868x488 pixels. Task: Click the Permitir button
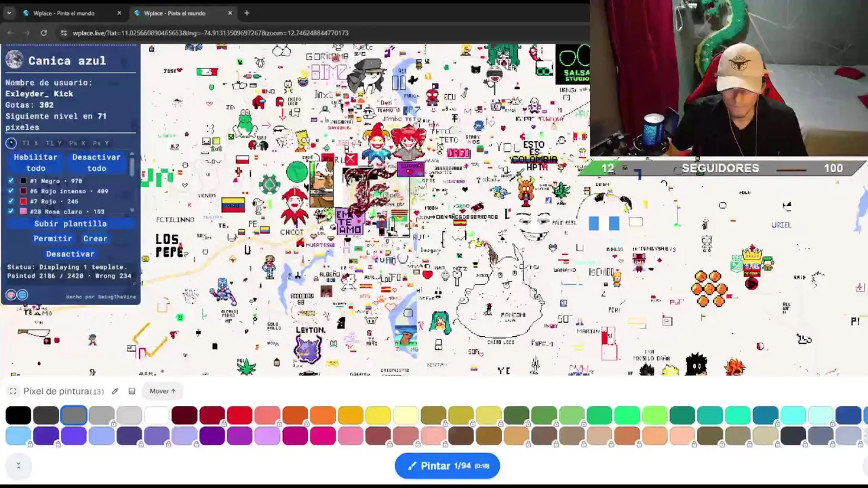click(52, 239)
